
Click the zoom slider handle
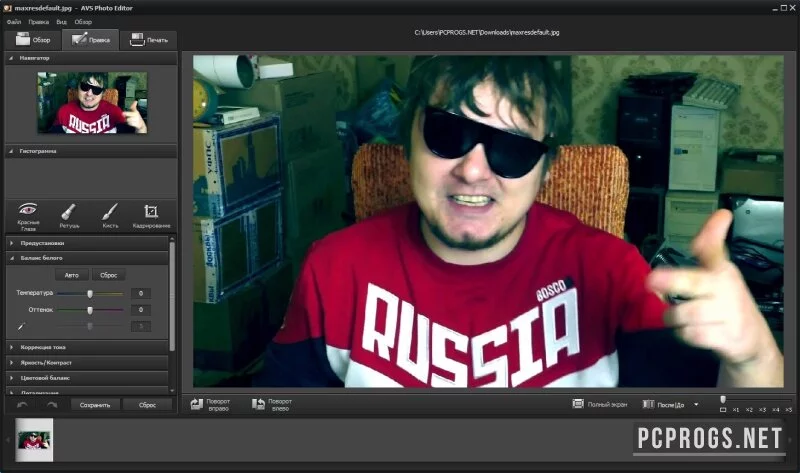722,400
